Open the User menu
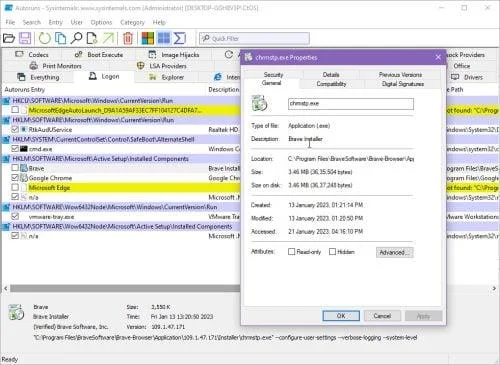Image resolution: width=500 pixels, height=365 pixels. [x=76, y=22]
